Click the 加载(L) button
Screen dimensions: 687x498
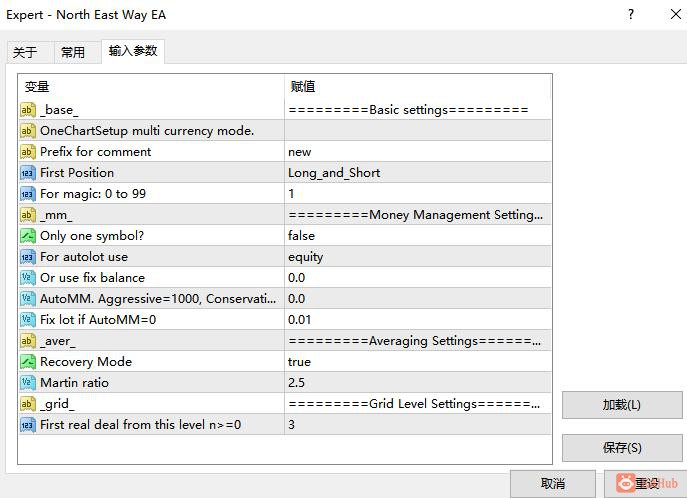click(x=622, y=405)
